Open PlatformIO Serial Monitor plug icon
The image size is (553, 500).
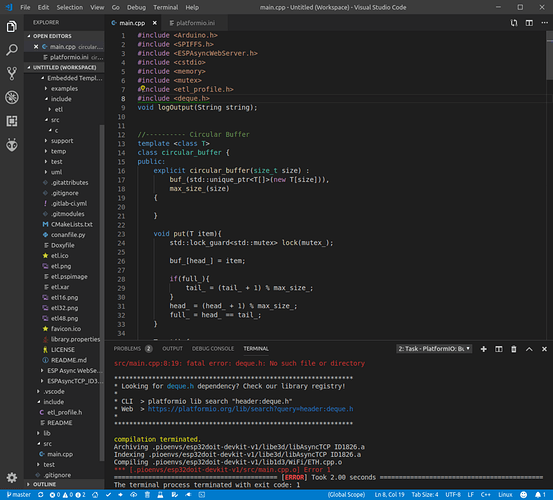[188, 495]
